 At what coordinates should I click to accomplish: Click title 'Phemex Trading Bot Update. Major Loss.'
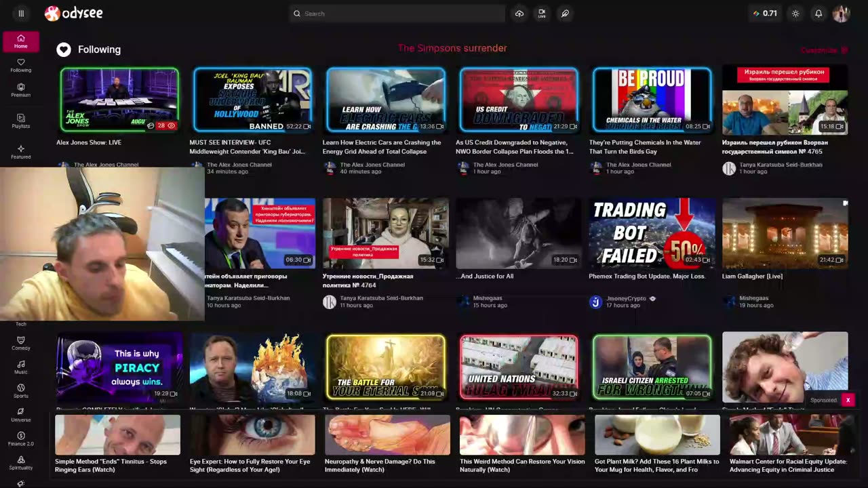coord(647,277)
